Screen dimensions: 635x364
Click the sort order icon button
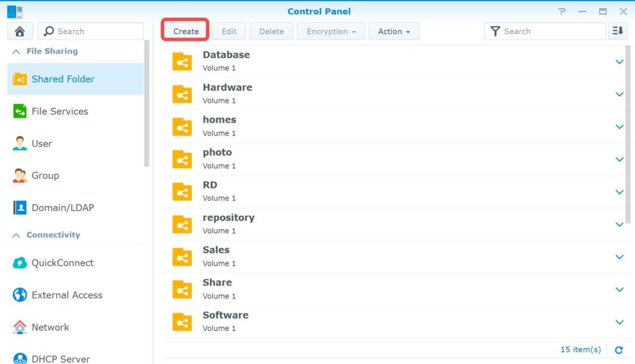point(618,31)
